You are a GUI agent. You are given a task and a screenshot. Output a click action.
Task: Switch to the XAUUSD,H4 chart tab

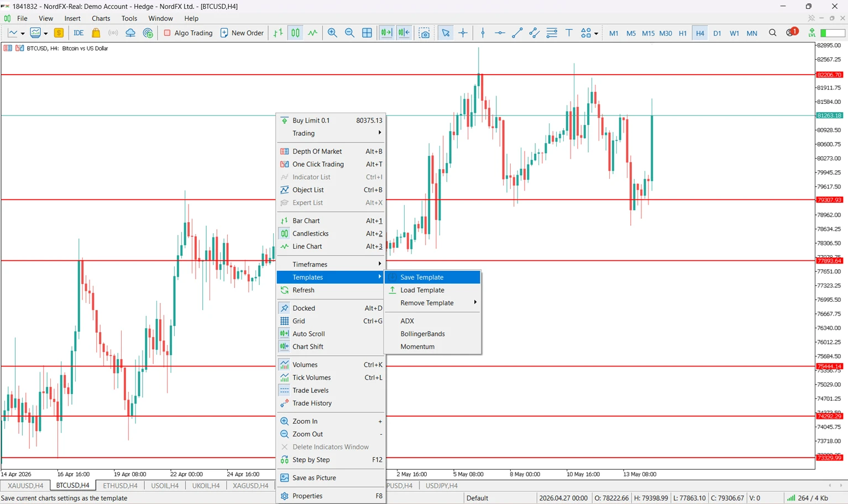tap(25, 486)
